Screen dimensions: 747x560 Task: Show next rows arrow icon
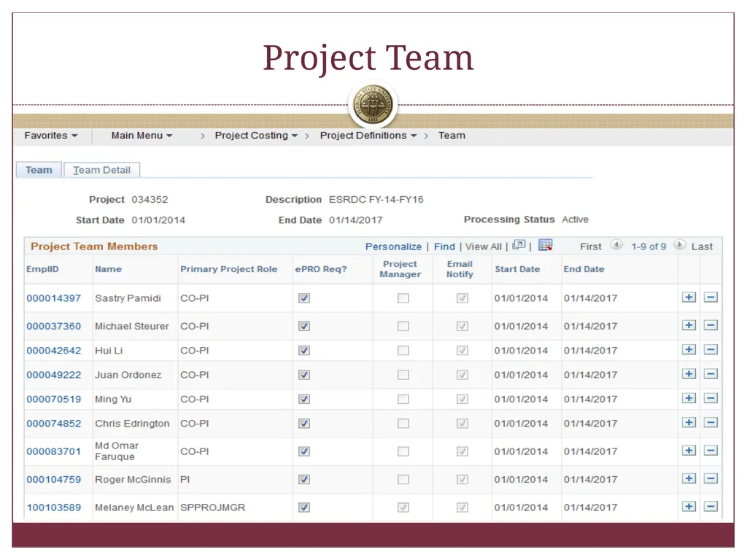coord(680,245)
